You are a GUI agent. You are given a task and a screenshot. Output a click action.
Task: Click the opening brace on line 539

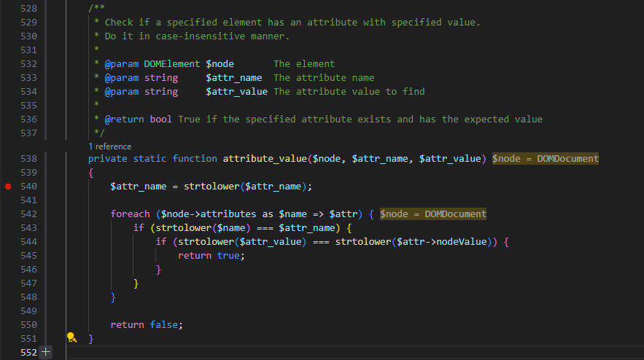click(x=91, y=173)
